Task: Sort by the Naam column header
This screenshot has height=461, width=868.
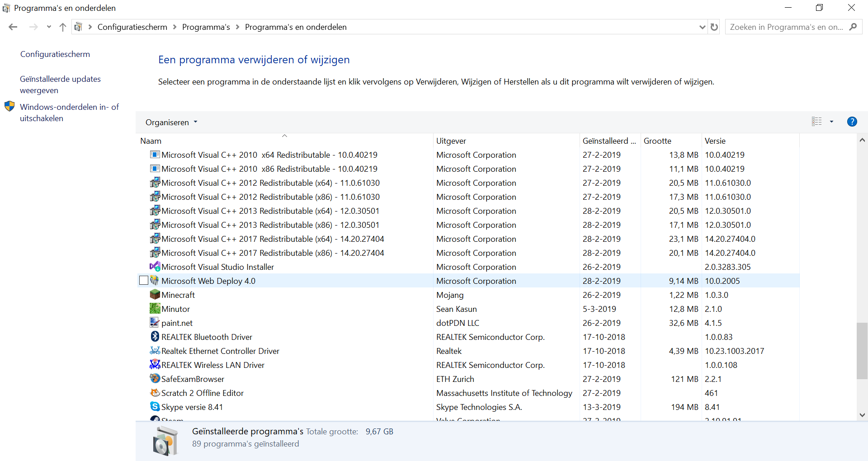Action: click(284, 141)
